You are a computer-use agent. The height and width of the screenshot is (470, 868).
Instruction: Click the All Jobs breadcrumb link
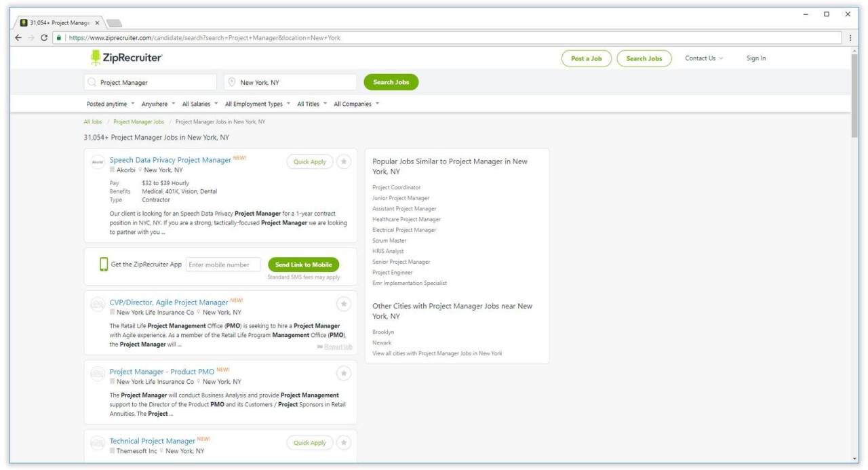pos(93,122)
